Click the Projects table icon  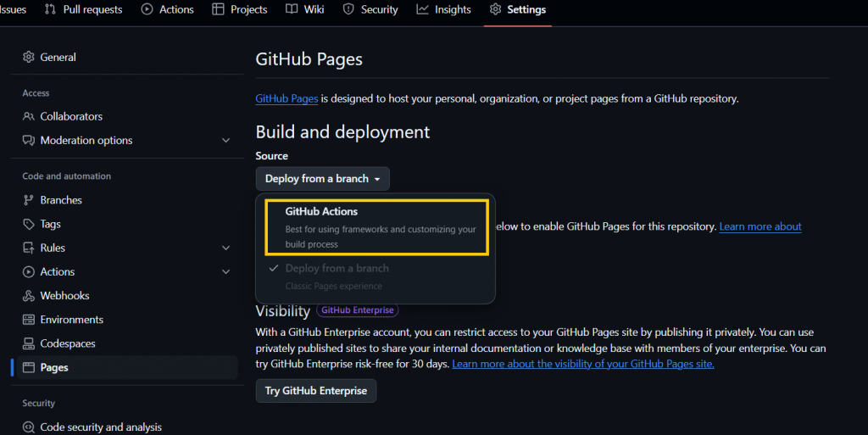coord(218,9)
